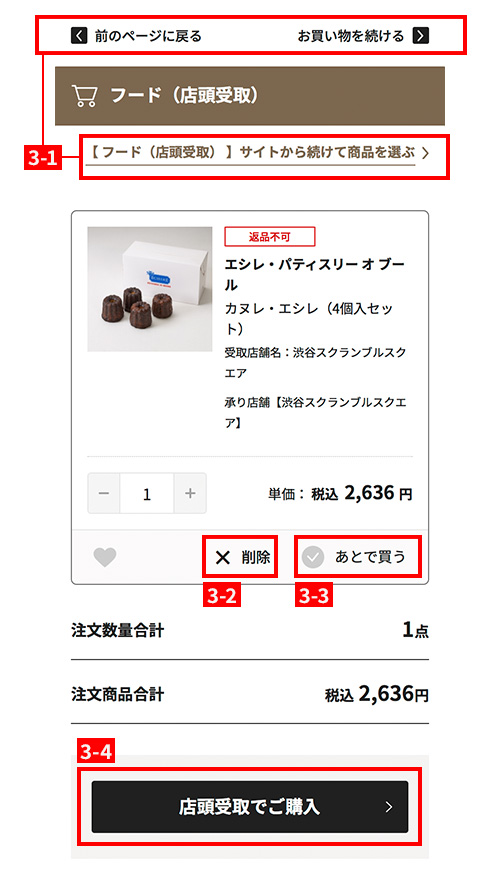500x871 pixels.
Task: Decrease quantity with minus button
Action: coord(104,493)
